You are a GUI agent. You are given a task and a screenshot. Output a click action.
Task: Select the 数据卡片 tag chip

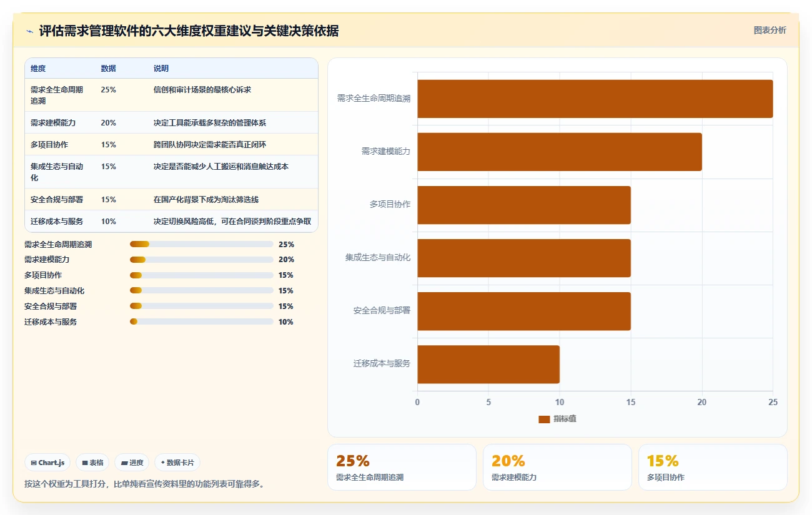click(x=177, y=463)
